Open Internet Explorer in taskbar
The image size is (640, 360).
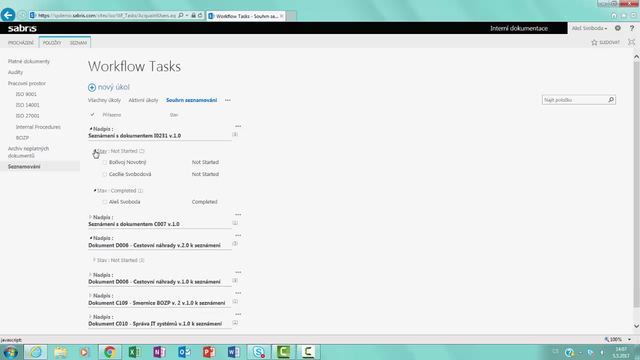[x=36, y=352]
